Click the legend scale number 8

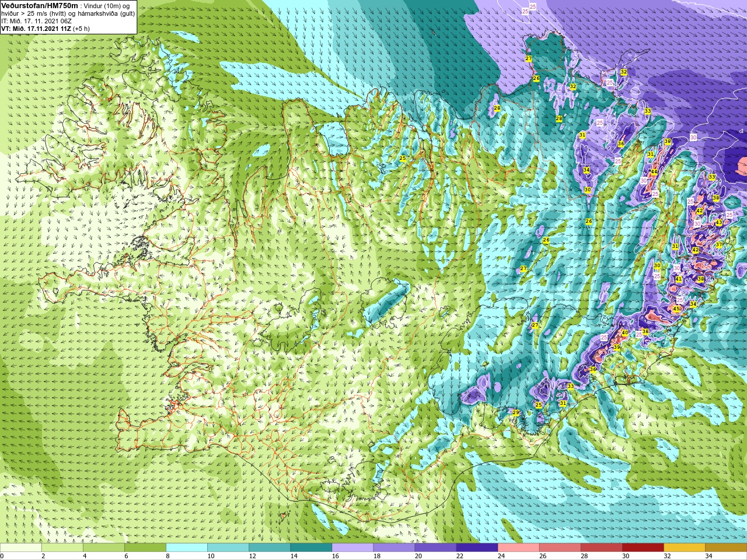pos(168,556)
